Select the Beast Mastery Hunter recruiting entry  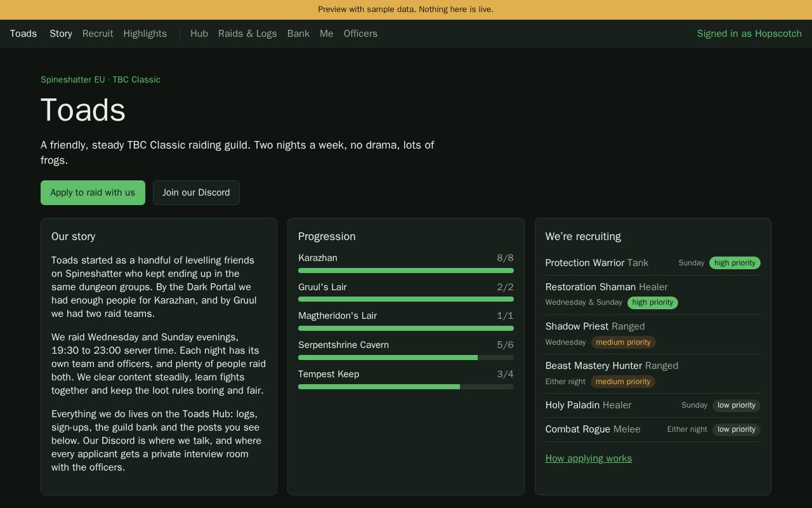coord(653,374)
